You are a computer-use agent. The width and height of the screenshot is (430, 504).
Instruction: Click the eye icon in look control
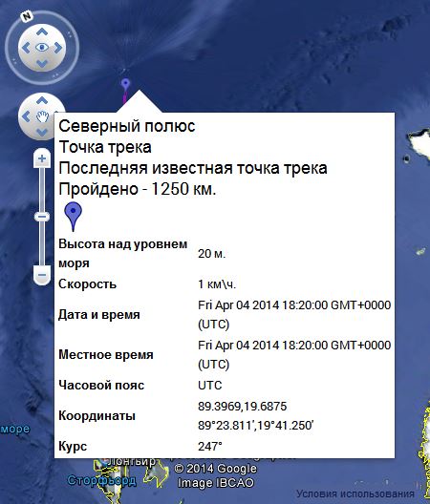pyautogui.click(x=42, y=48)
